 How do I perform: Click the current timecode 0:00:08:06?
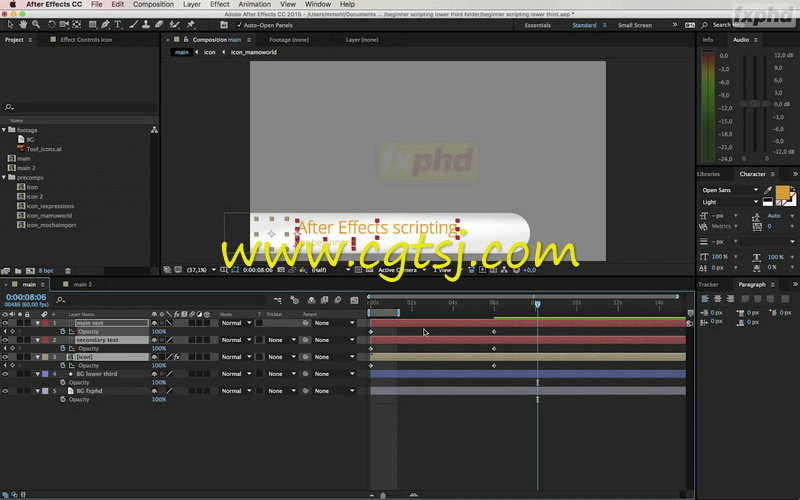pyautogui.click(x=26, y=297)
